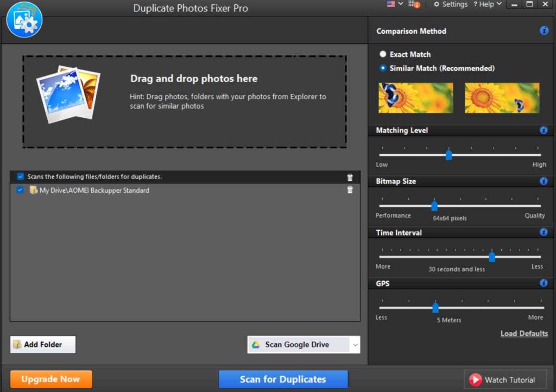Click the drag and drop photos area
This screenshot has height=392, width=556.
point(185,102)
